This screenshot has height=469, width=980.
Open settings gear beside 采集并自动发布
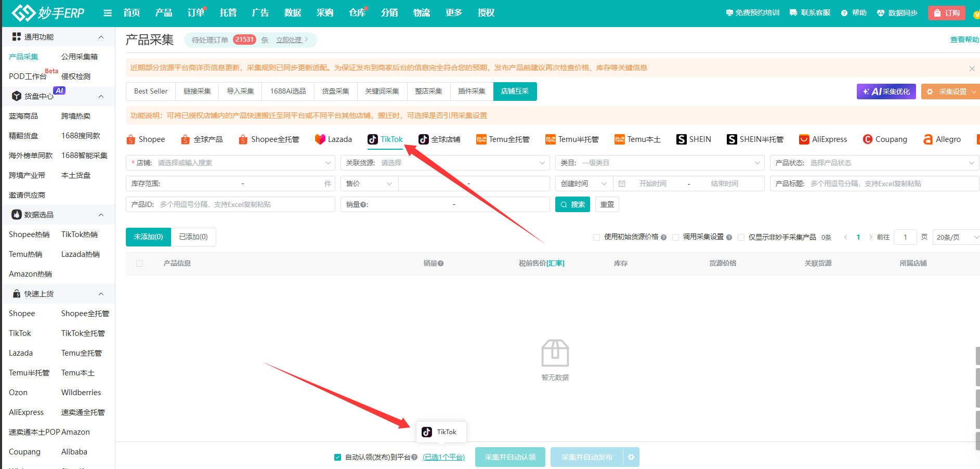[631, 457]
